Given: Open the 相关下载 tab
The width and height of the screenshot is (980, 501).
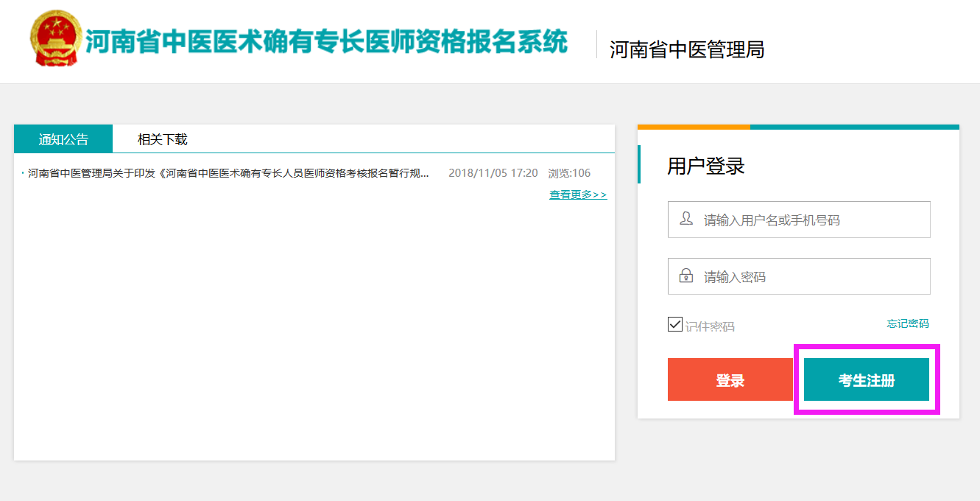Looking at the screenshot, I should 163,139.
